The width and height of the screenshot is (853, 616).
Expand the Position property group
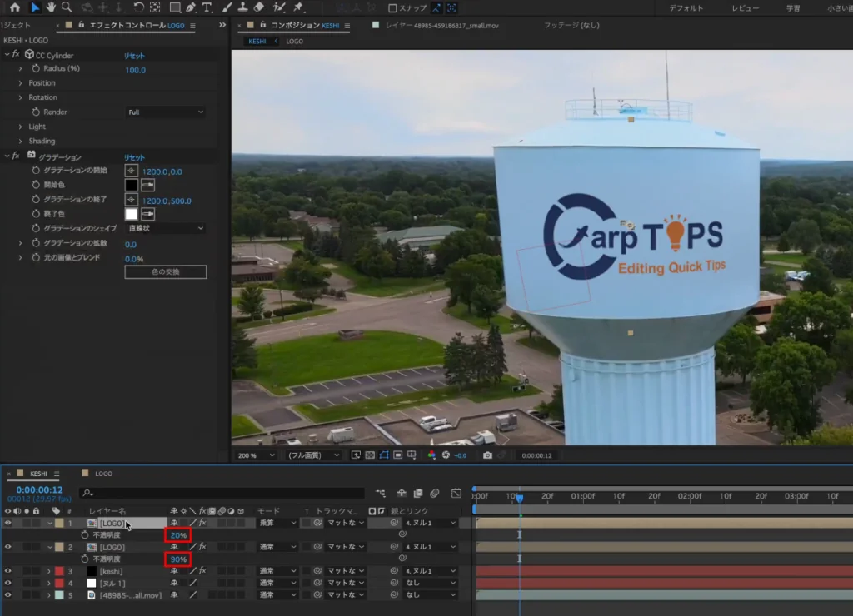point(21,82)
